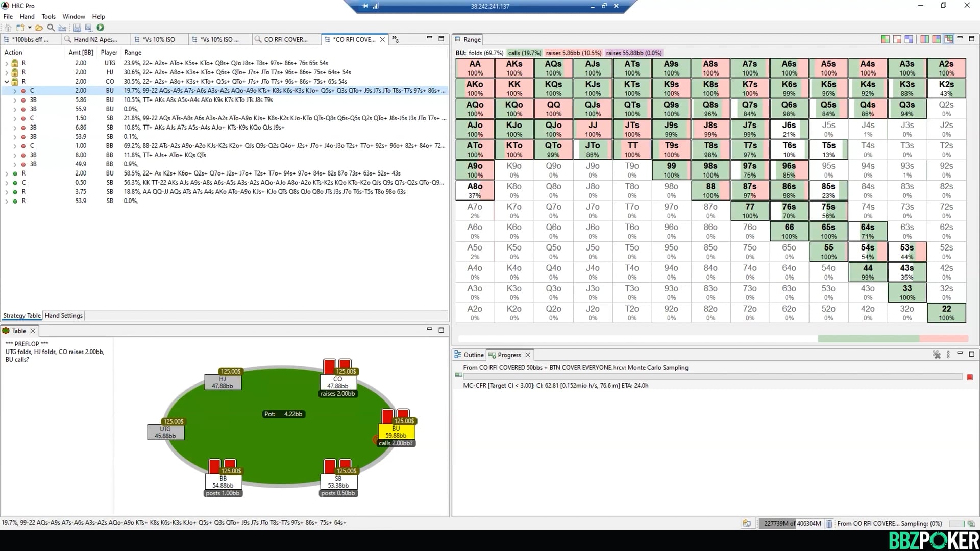Expand the BU call row in the strategy table
Viewport: 980px width, 551px height.
click(14, 90)
